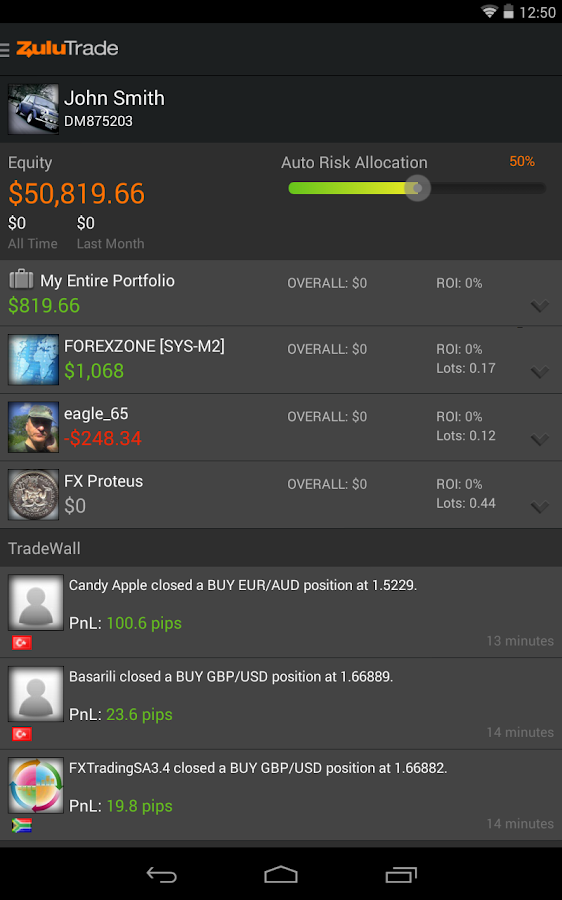
Task: Expand the FOREXZONE [SYS-M2] row chevron
Action: pos(540,372)
